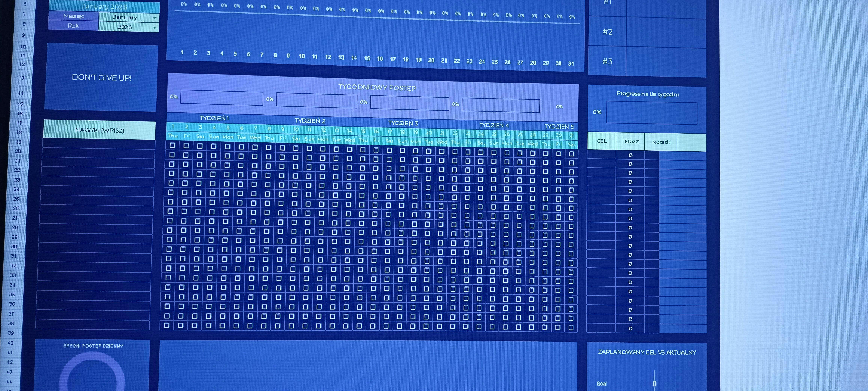Tick first-row checkbox under day 8 Thu
The image size is (868, 391).
coord(269,147)
